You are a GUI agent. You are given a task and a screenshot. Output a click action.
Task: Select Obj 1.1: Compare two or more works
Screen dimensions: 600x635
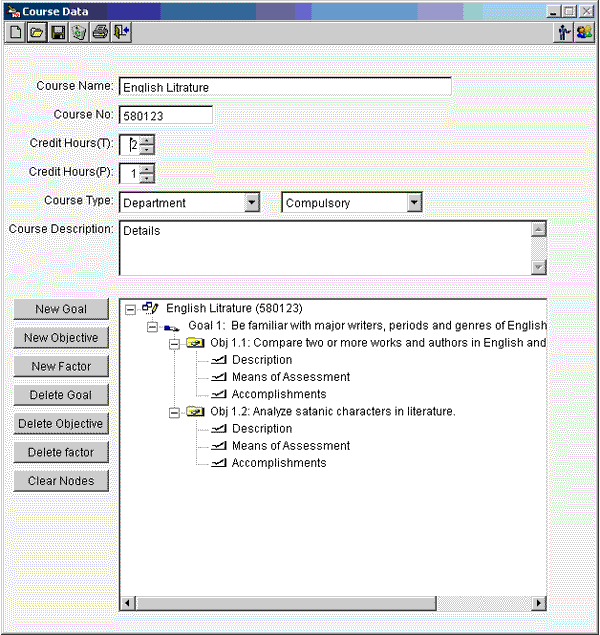tap(378, 343)
